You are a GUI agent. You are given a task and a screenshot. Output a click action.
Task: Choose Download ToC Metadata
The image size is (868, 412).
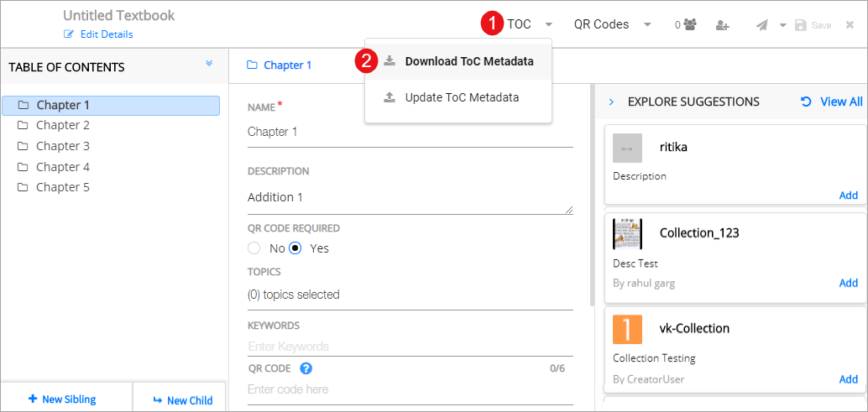point(468,61)
